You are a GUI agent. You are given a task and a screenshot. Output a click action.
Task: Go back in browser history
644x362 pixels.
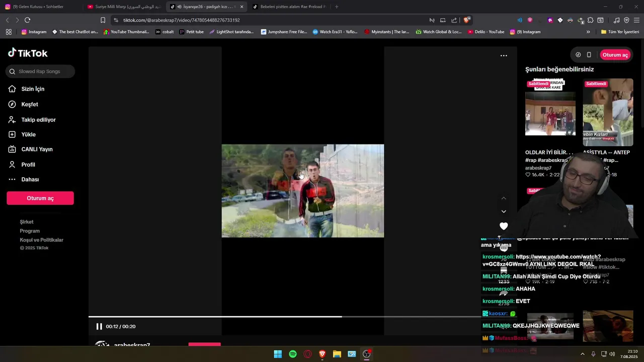coord(7,20)
